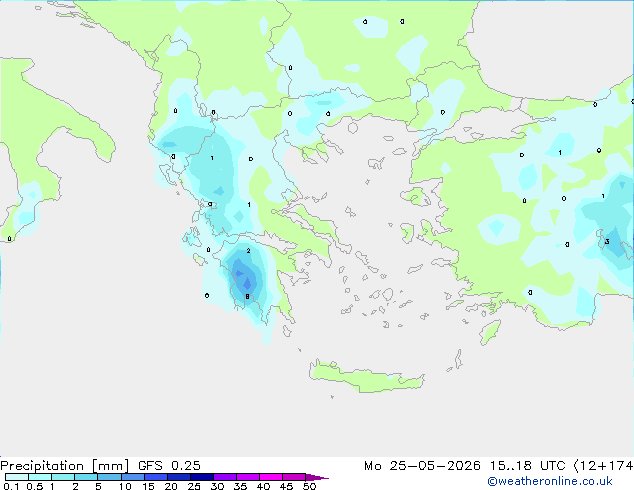
Task: Click the '3' value in eastern Turkey
Action: click(607, 241)
